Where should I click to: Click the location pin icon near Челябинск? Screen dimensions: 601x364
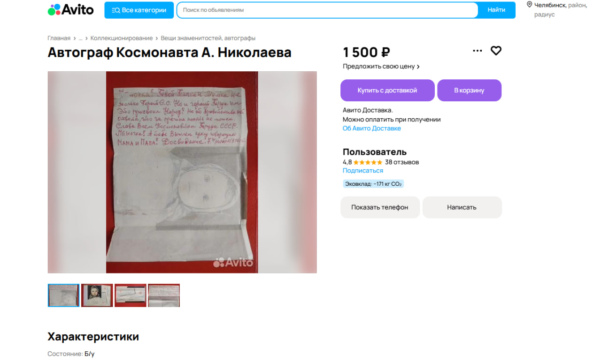point(529,5)
